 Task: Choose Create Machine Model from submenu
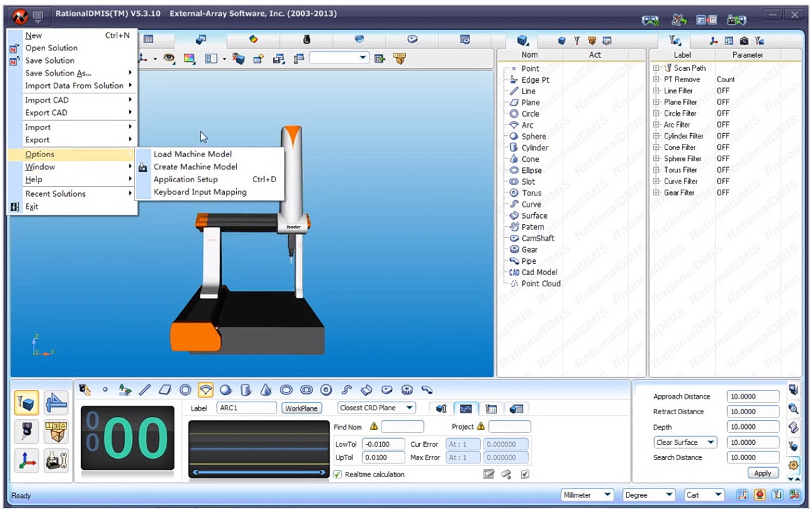tap(210, 166)
